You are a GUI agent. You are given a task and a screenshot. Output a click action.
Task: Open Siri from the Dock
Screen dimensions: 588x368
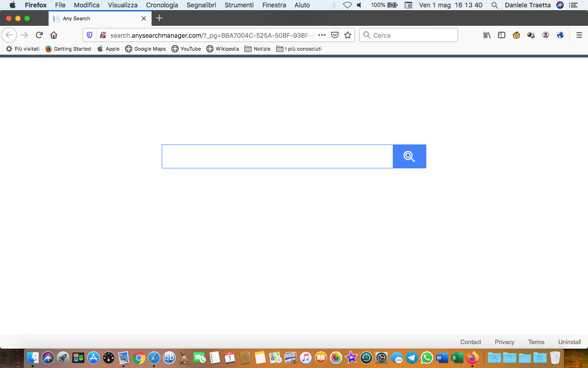[48, 357]
